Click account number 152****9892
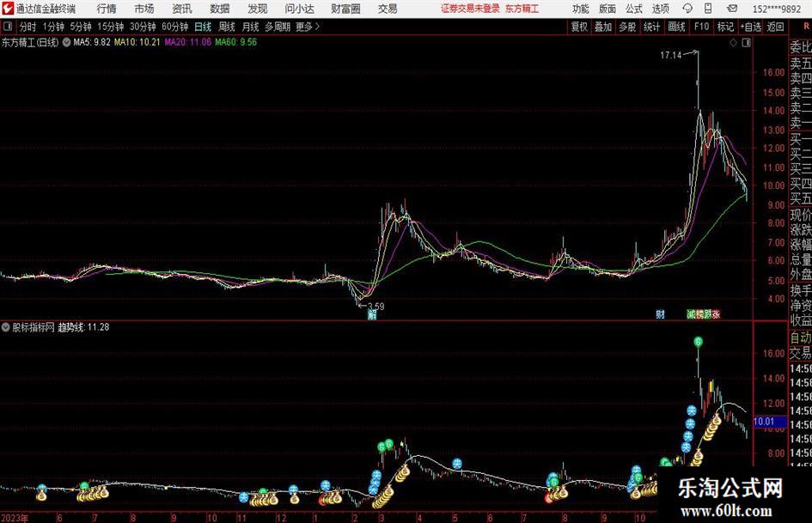This screenshot has height=523, width=812. point(777,9)
